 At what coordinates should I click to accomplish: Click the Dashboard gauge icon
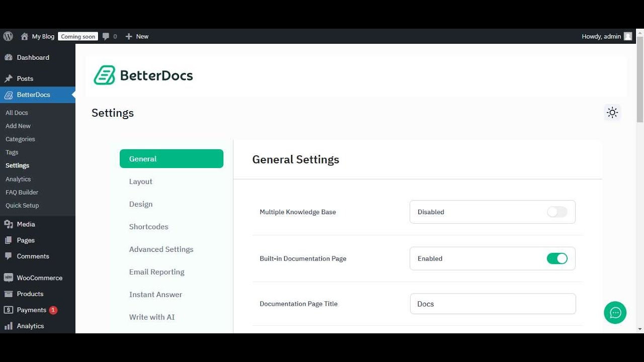point(9,57)
